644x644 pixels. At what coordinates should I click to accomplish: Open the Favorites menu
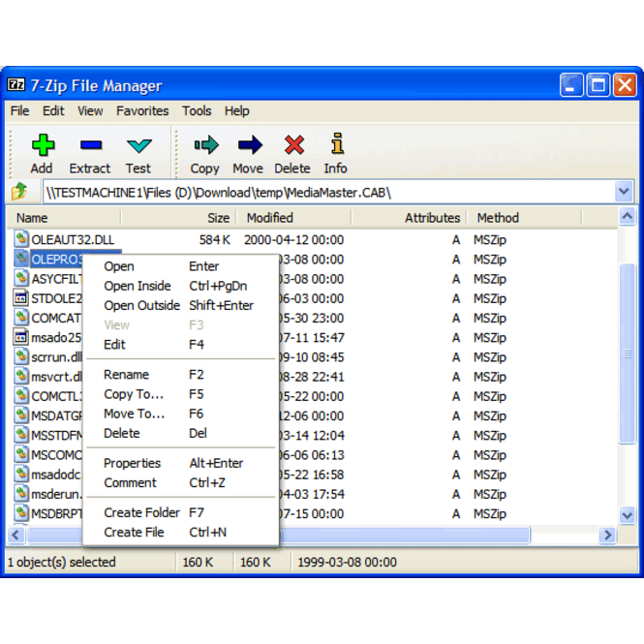tap(142, 110)
